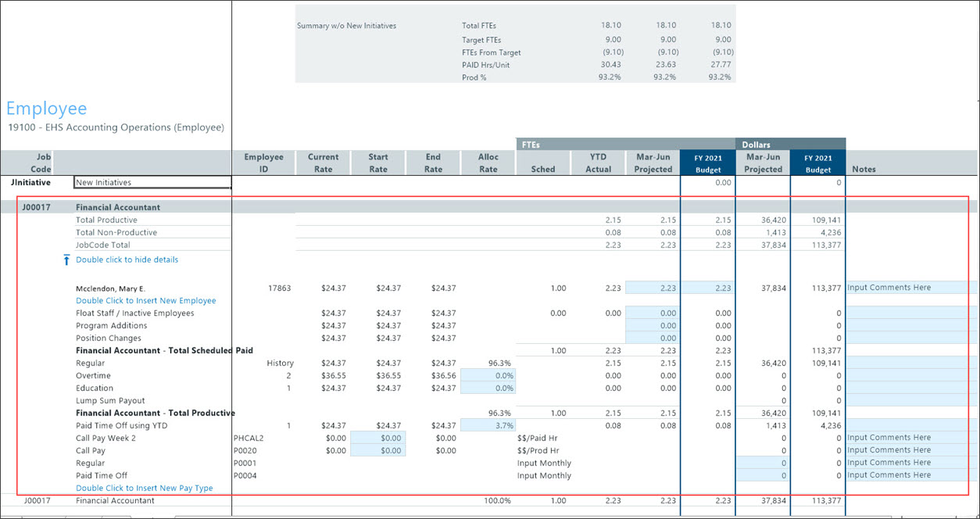Click the Call Pay row's Start Rate cell
The image size is (980, 519).
pyautogui.click(x=378, y=451)
